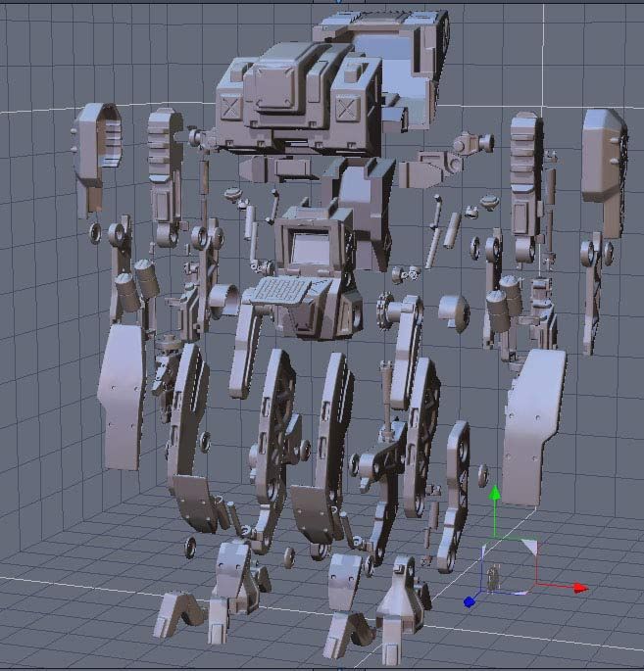Select the textured hatch plate below the monitor
This screenshot has height=671, width=644.
click(x=282, y=290)
